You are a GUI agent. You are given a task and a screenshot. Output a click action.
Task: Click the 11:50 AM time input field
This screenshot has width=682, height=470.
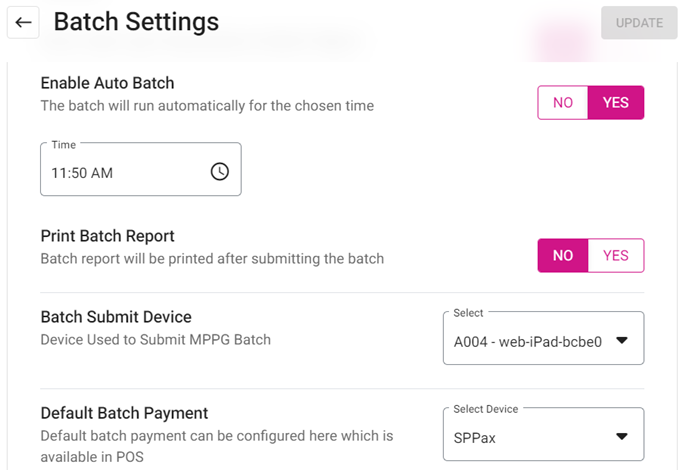click(120, 172)
